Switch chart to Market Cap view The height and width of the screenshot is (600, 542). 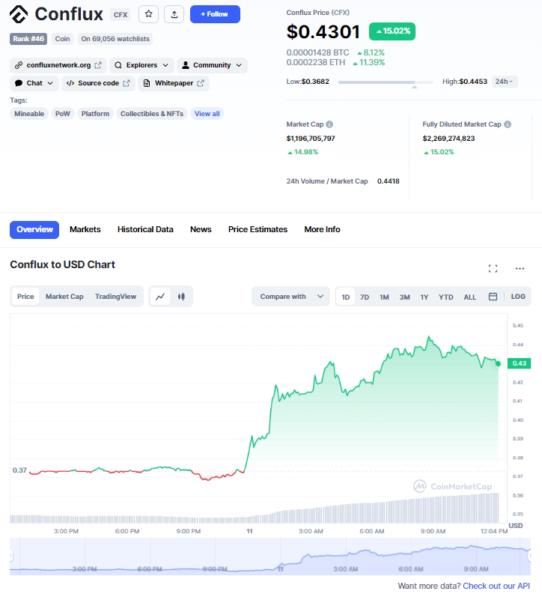pos(64,297)
